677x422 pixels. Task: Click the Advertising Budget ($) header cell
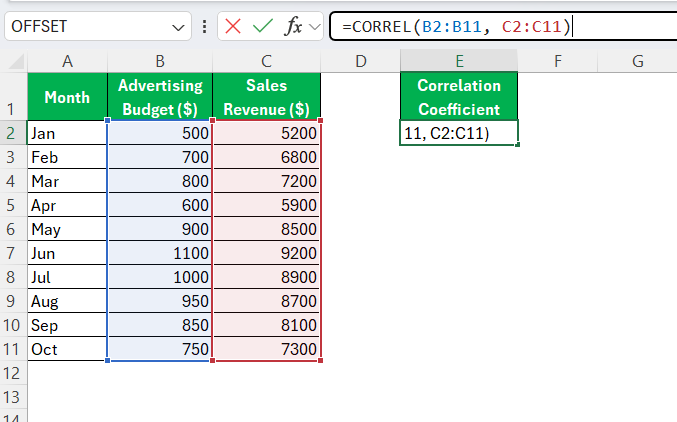[160, 97]
